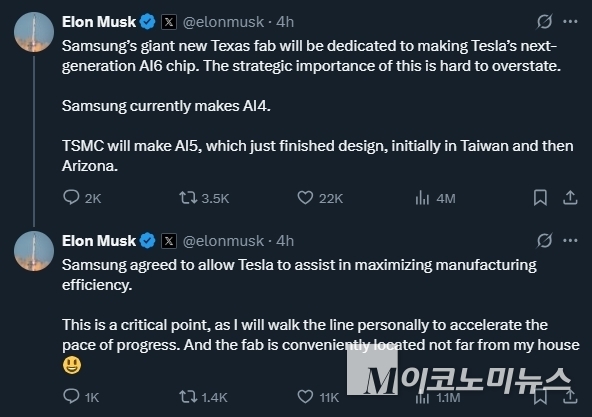Open three-dot menu on second tweet
This screenshot has height=417, width=592.
[570, 241]
